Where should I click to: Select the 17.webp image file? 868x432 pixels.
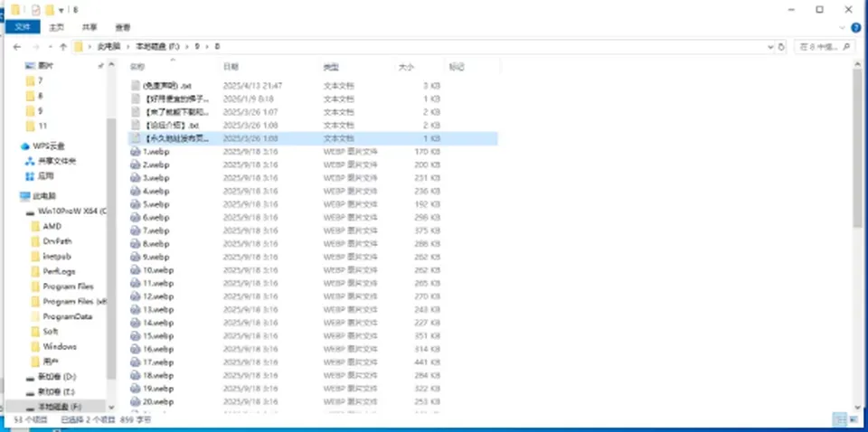[157, 362]
